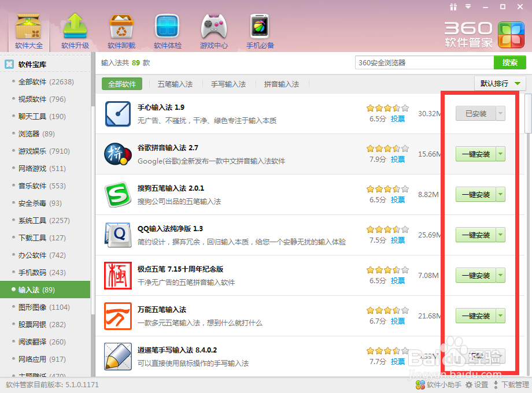Select 视频软件 (796) category
The image size is (532, 393).
click(x=45, y=99)
